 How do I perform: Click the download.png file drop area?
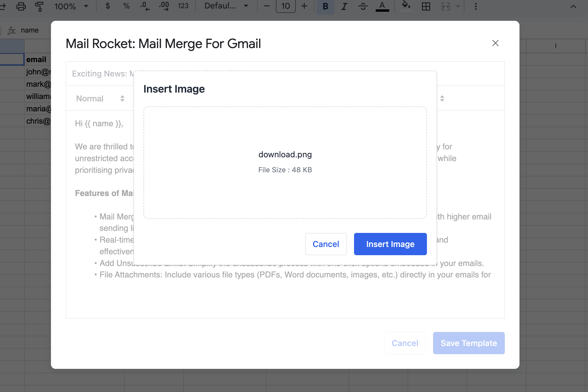[285, 162]
